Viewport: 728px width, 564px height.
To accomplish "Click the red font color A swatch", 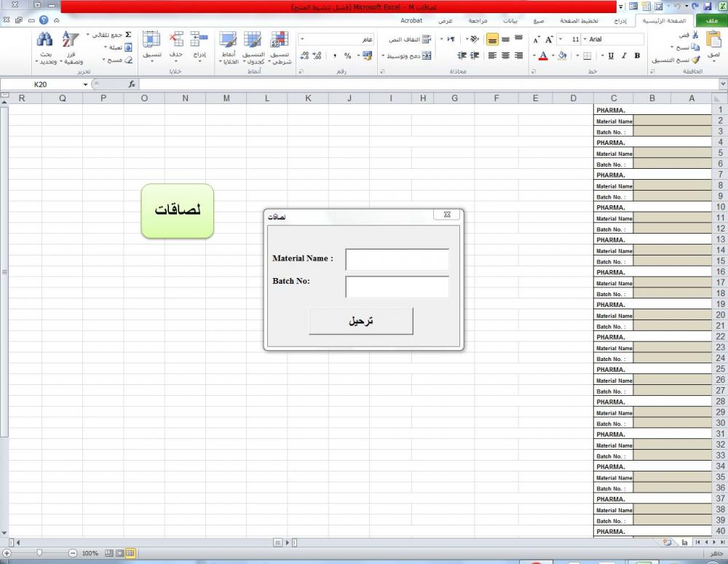I will coord(543,56).
